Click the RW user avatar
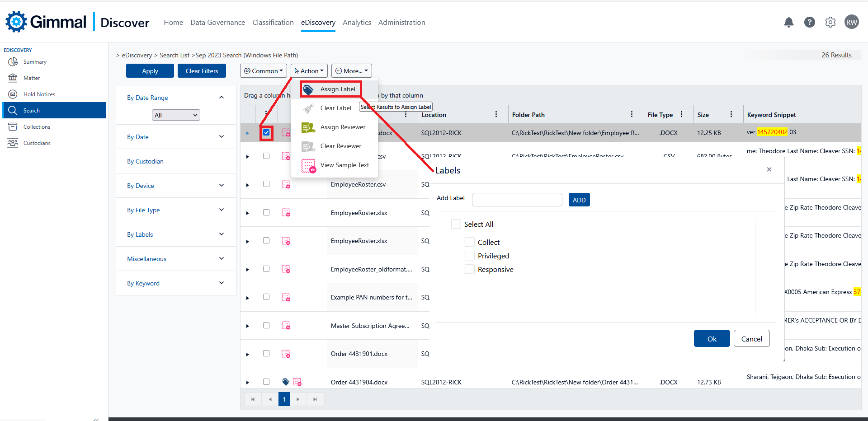The width and height of the screenshot is (868, 421). (x=851, y=22)
